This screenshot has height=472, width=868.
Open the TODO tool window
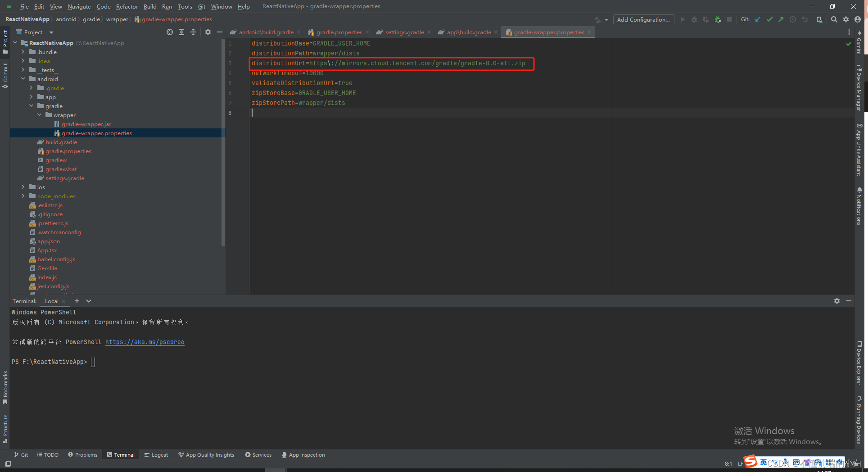(48, 455)
